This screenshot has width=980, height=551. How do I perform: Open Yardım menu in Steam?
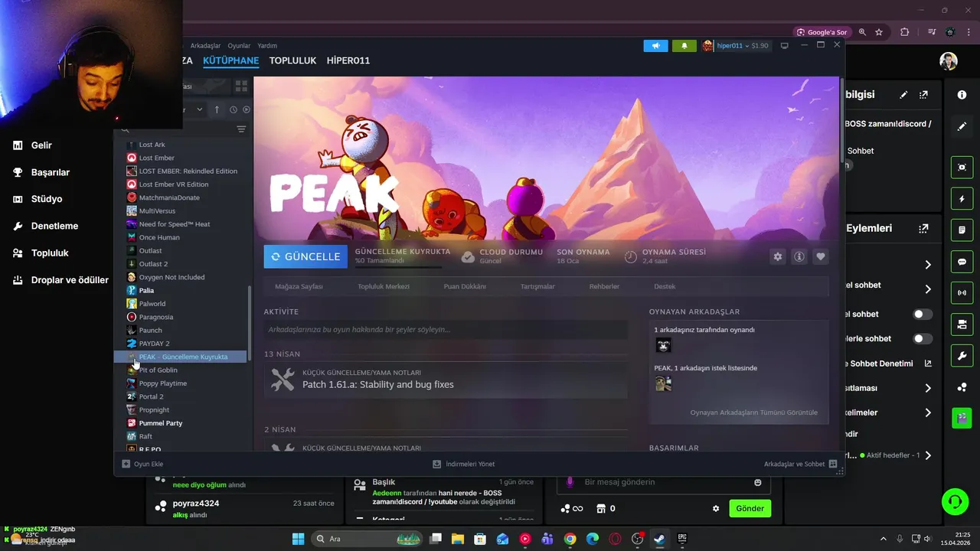pos(267,46)
